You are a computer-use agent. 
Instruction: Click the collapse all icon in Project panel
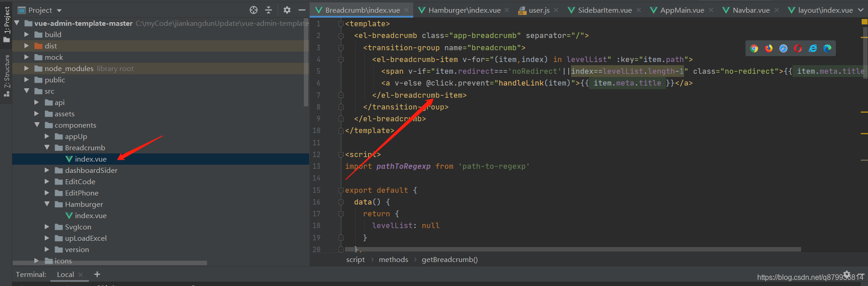(x=269, y=10)
